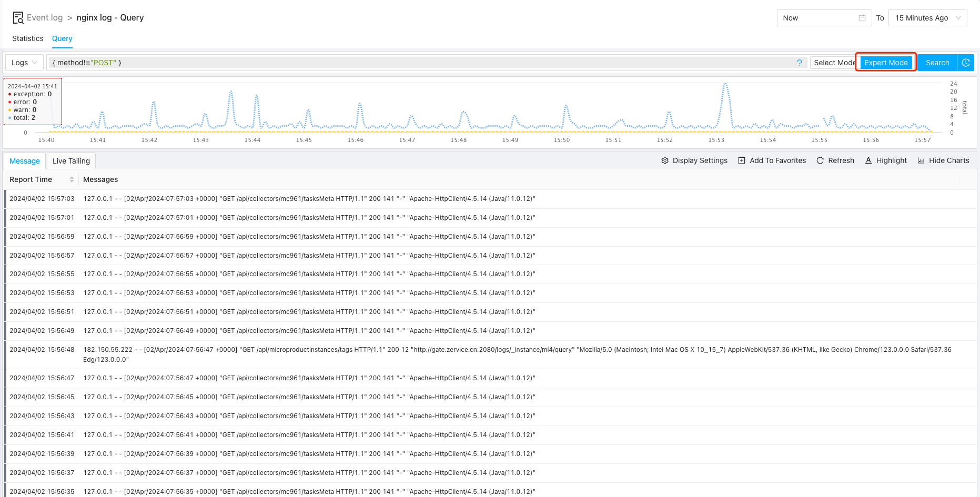This screenshot has height=497, width=980.
Task: Go back via Event log breadcrumb link
Action: pos(45,18)
